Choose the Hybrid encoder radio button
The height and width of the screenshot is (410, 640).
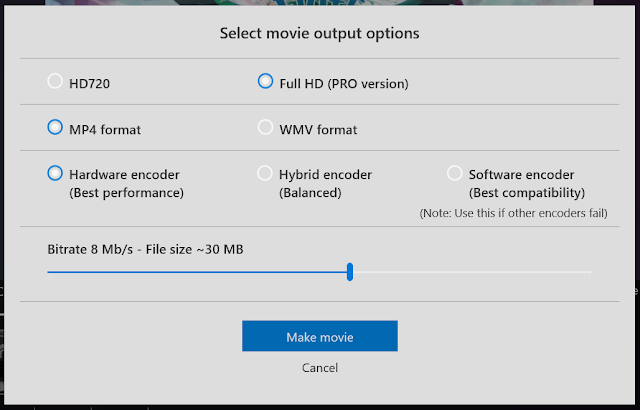pyautogui.click(x=265, y=174)
